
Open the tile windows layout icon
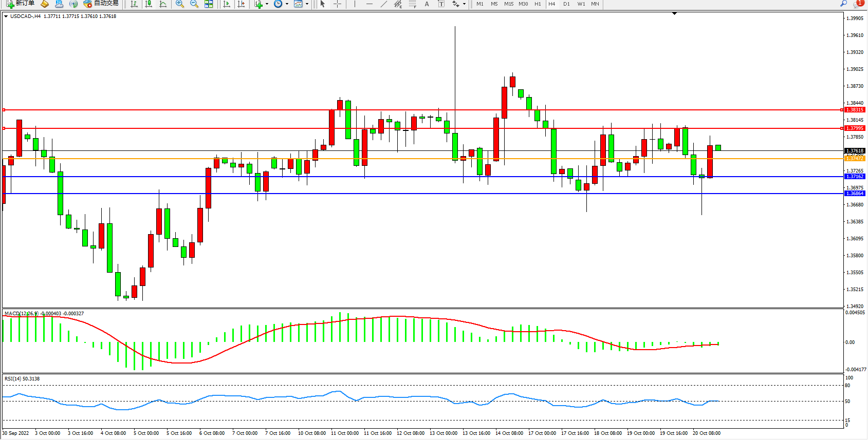[x=209, y=4]
